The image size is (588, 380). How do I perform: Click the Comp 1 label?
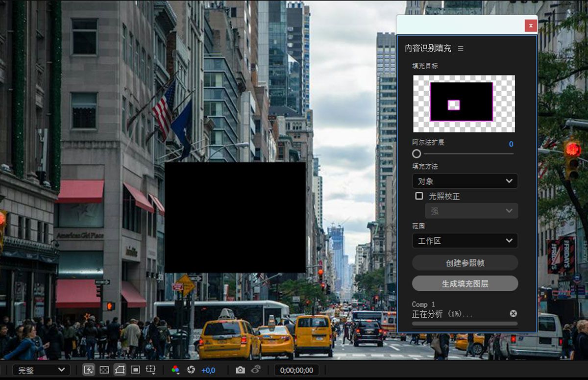[x=423, y=304]
